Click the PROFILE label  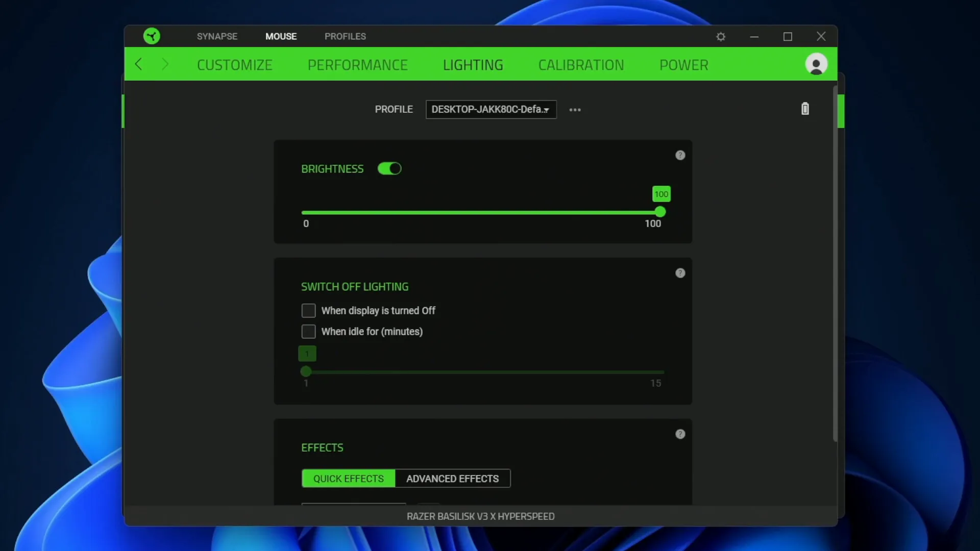click(394, 109)
